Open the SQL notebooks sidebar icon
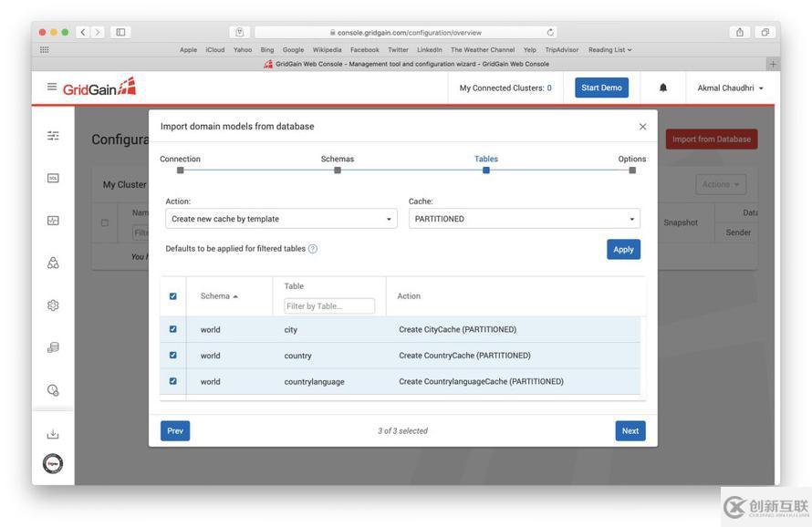 (53, 178)
